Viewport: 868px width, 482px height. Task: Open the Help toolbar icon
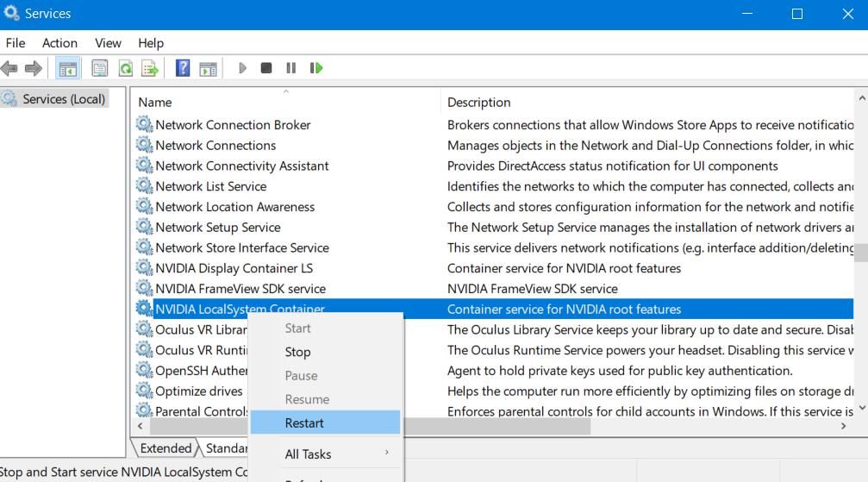pyautogui.click(x=183, y=68)
